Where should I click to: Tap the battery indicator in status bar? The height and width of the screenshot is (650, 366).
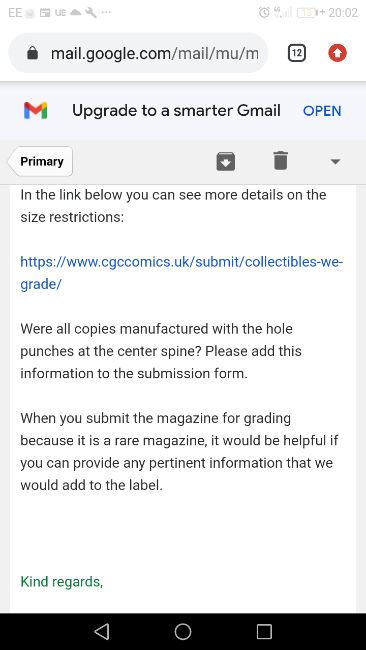(308, 13)
